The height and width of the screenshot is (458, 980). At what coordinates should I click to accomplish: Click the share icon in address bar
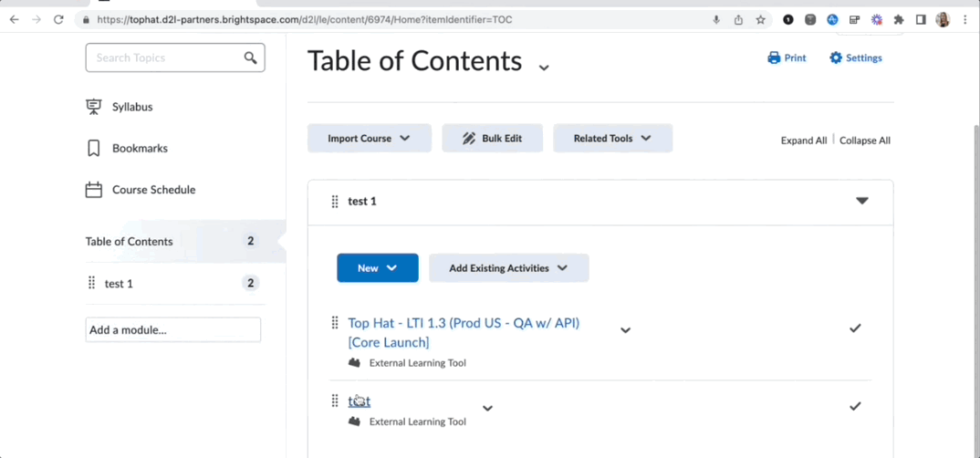[738, 20]
